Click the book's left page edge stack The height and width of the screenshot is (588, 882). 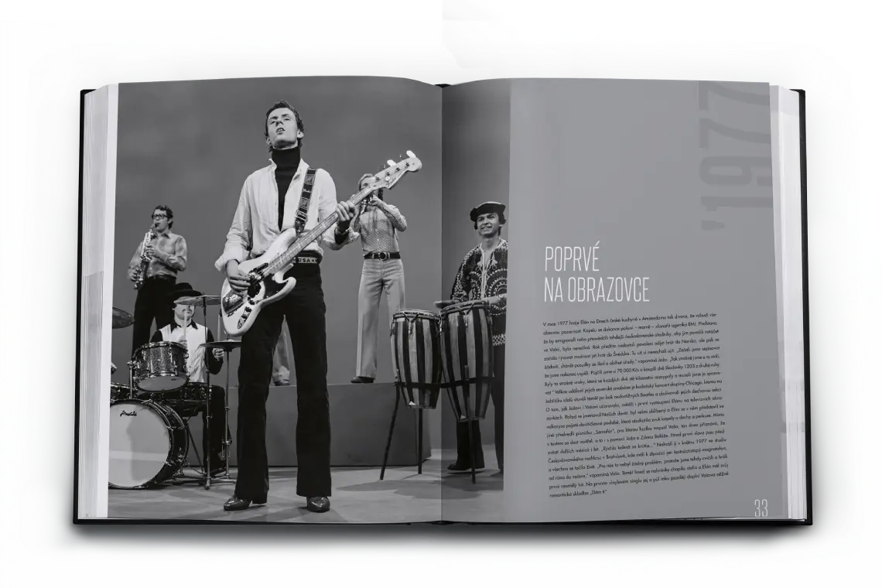[98, 302]
